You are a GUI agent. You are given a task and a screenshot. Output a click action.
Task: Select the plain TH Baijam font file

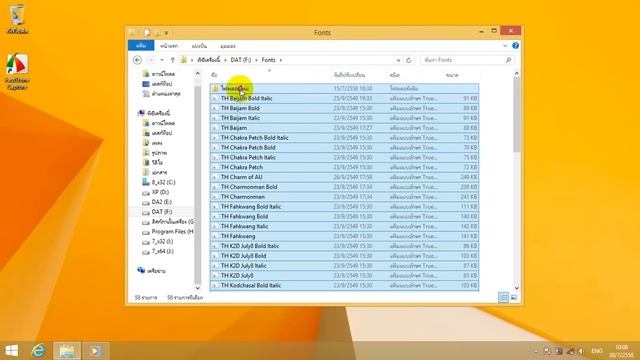coord(344,128)
